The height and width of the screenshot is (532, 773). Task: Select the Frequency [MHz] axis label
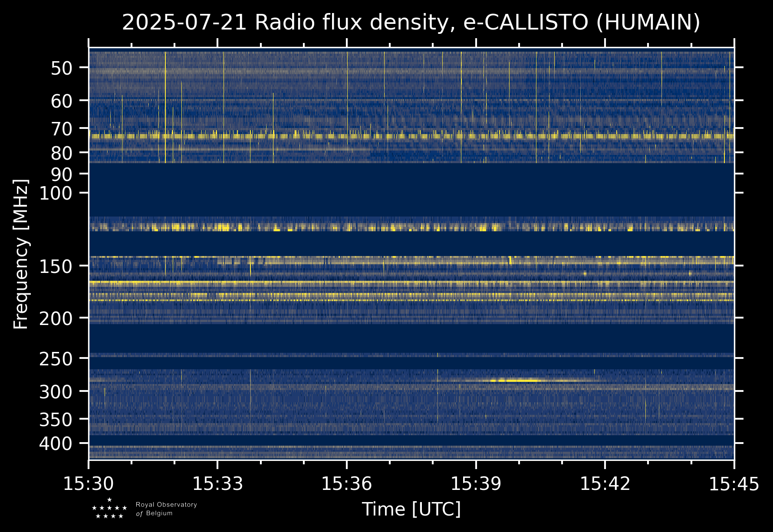click(20, 254)
